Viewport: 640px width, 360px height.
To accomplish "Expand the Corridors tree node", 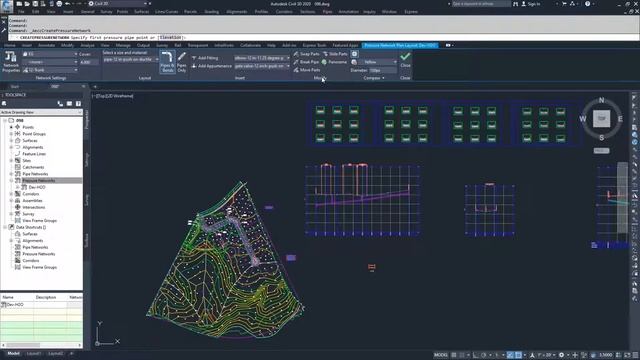I will pos(11,194).
